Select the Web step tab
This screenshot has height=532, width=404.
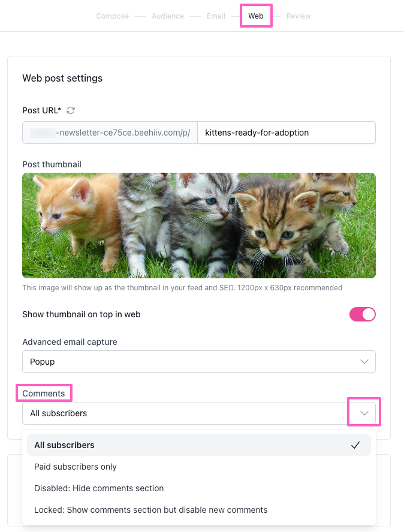[256, 16]
